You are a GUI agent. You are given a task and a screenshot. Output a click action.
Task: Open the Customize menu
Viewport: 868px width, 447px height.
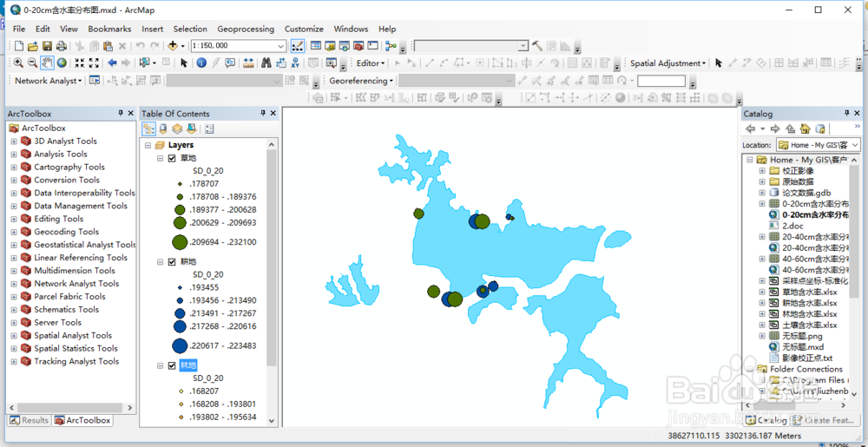[x=304, y=29]
